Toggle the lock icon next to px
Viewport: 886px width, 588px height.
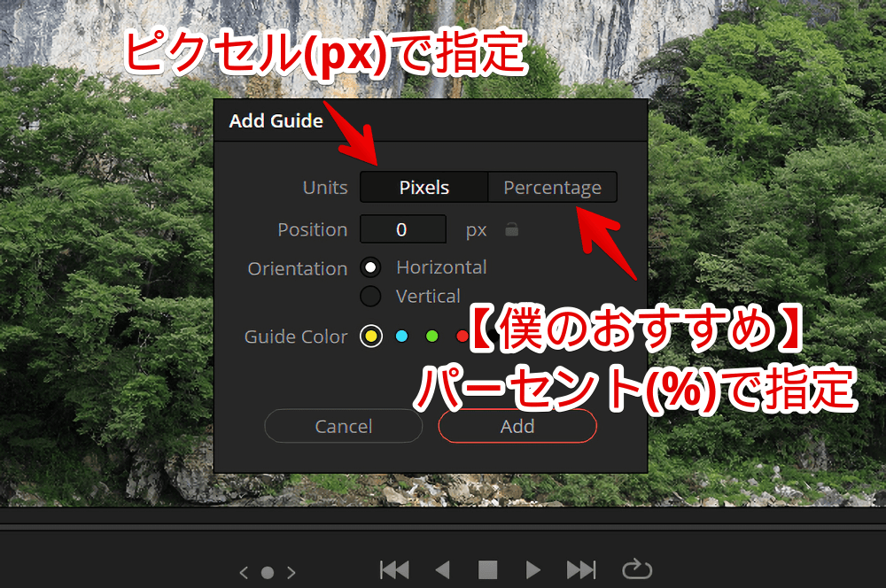click(x=511, y=229)
